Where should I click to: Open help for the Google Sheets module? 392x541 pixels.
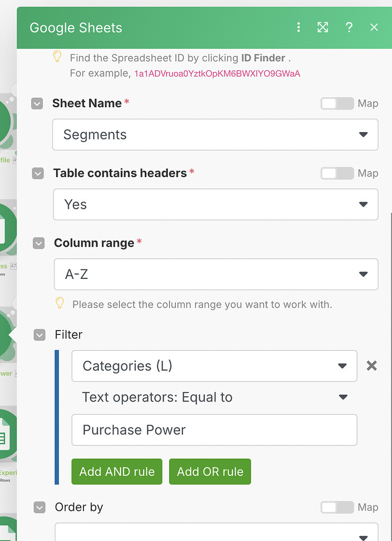349,27
